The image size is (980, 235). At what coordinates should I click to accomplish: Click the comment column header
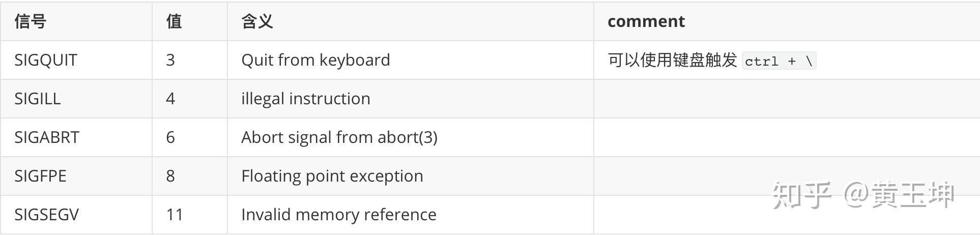(646, 21)
